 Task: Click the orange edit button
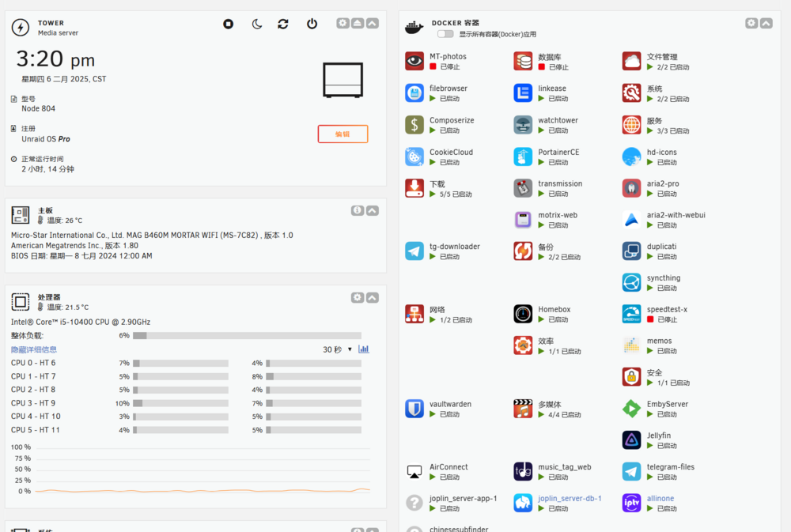pos(343,134)
